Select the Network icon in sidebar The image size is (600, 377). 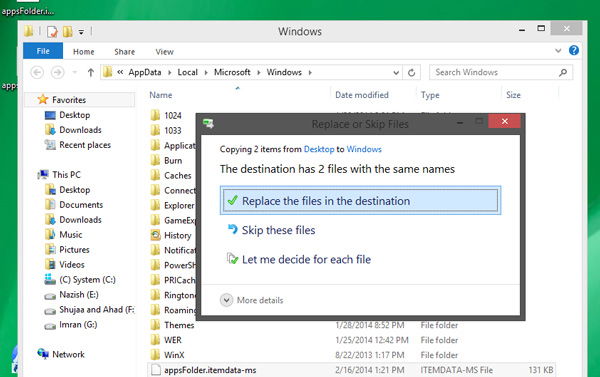(43, 354)
